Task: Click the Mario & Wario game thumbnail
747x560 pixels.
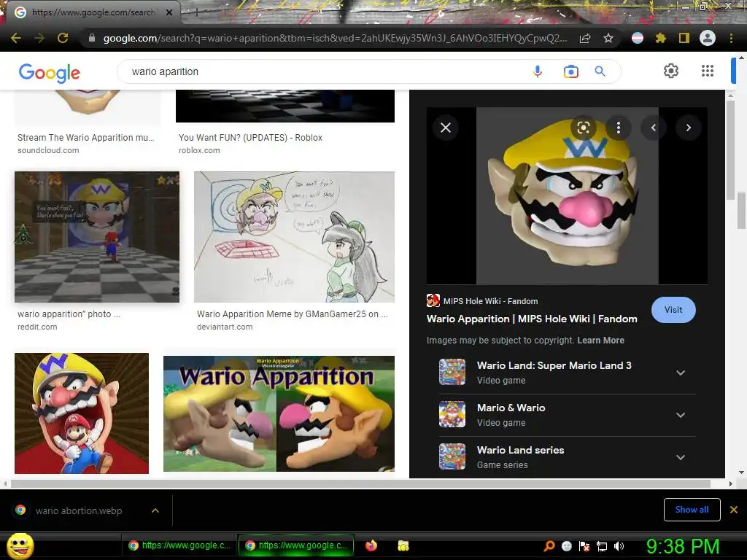Action: 452,414
